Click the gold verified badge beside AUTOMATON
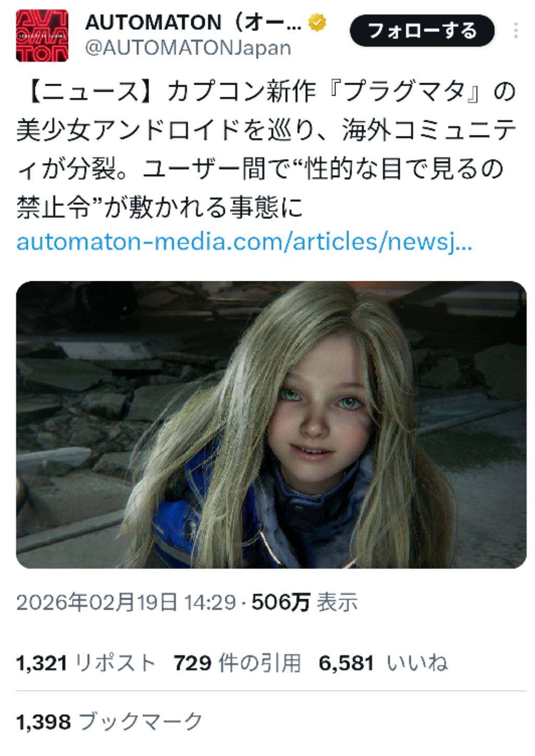The image size is (535, 756). pos(318,23)
